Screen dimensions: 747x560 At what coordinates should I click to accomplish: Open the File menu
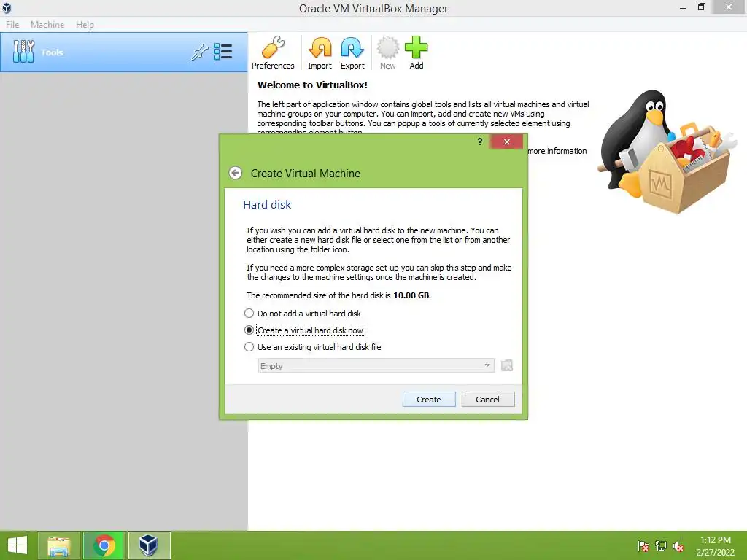(x=12, y=24)
